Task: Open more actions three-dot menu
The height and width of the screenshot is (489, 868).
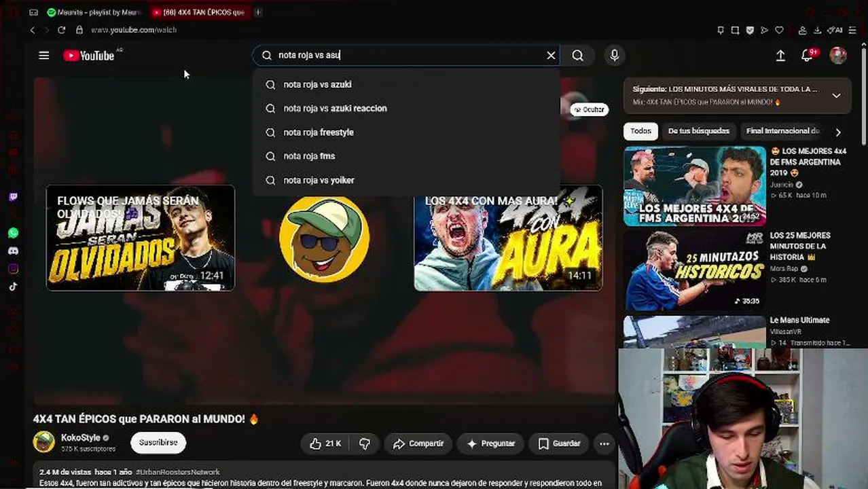Action: tap(604, 443)
